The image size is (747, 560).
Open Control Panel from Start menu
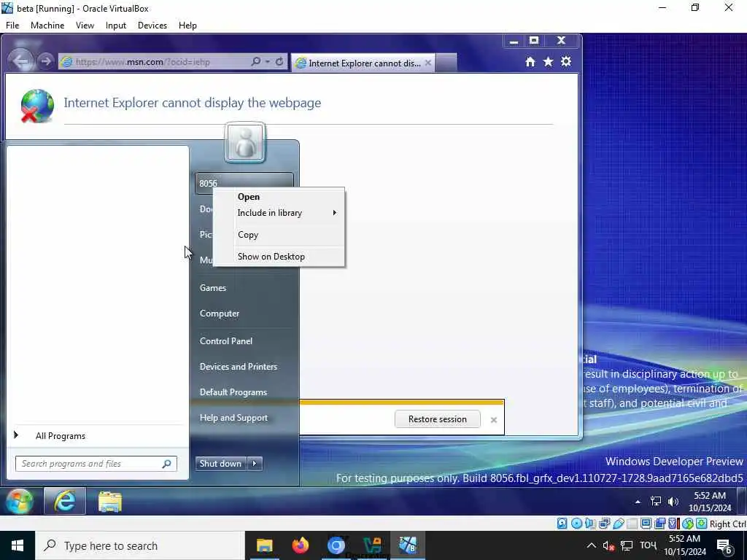(244, 341)
